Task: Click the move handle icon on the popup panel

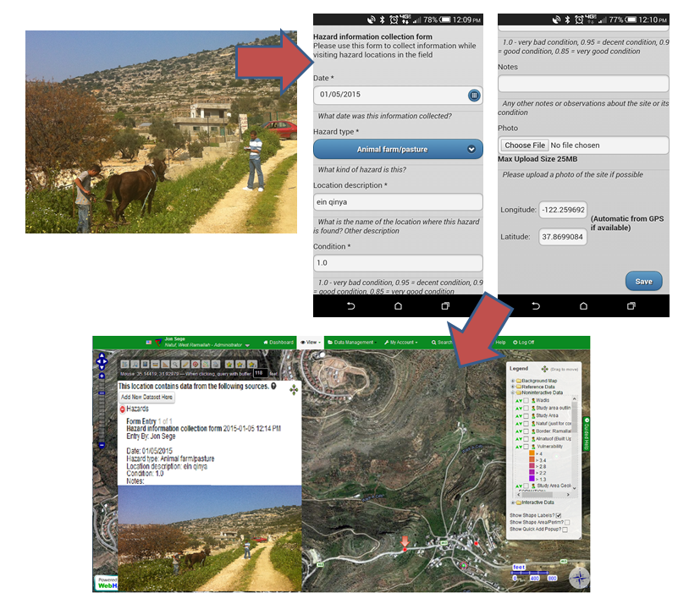Action: click(294, 390)
